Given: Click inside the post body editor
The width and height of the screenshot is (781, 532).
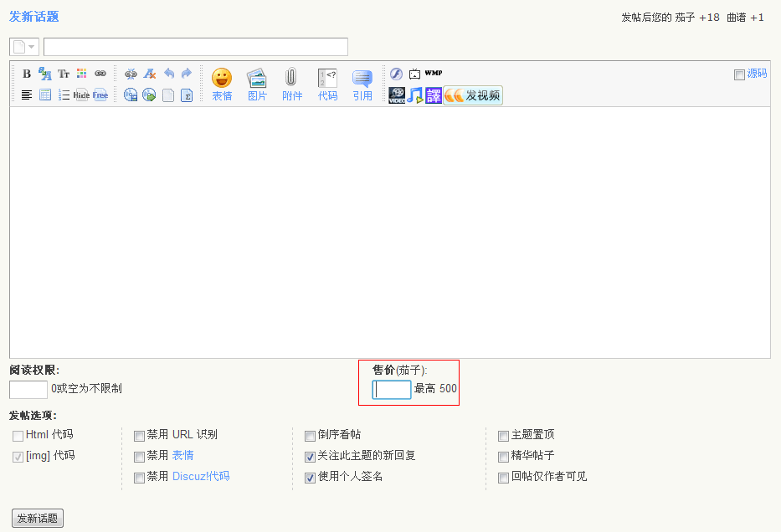Looking at the screenshot, I should pyautogui.click(x=390, y=233).
